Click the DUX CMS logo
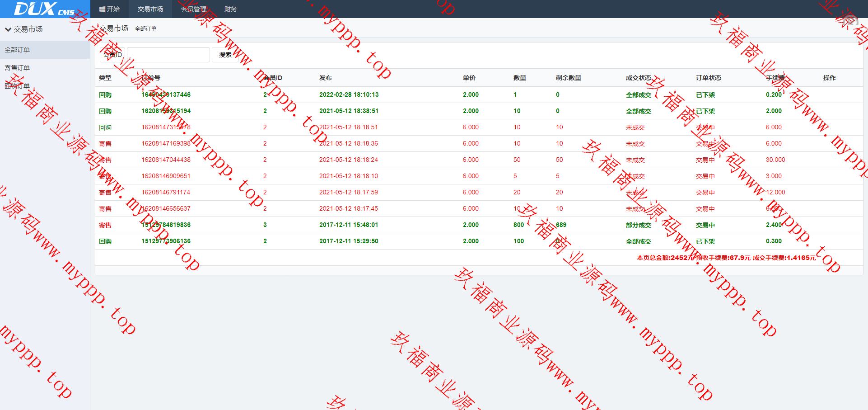This screenshot has height=410, width=868. [44, 9]
